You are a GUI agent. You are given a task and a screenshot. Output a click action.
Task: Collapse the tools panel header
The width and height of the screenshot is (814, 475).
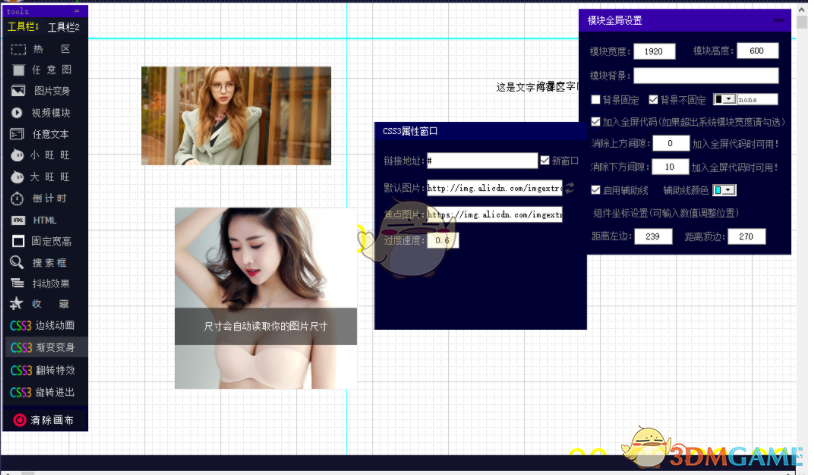coord(77,11)
